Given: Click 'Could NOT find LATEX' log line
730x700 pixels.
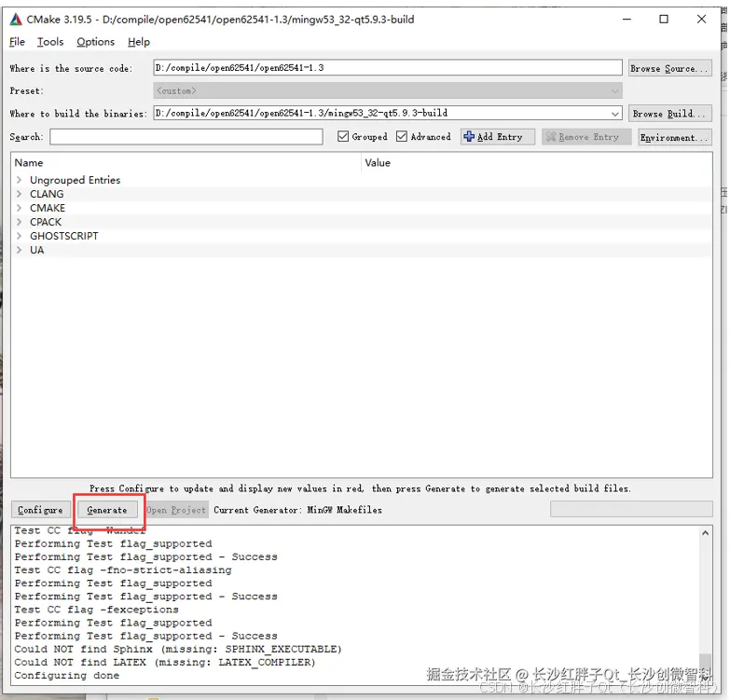Looking at the screenshot, I should point(165,662).
